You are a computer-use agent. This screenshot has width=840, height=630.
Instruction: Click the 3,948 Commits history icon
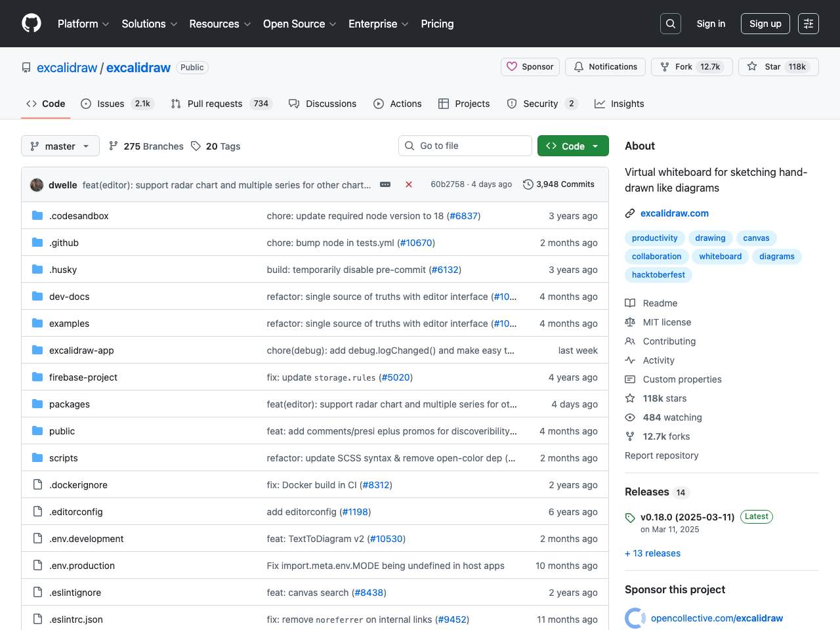(x=528, y=184)
